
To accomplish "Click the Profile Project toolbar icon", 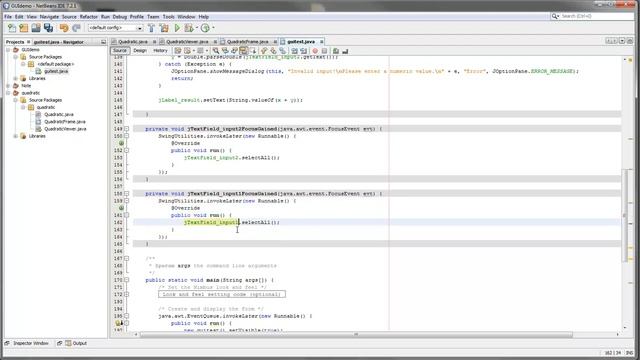I will [205, 28].
